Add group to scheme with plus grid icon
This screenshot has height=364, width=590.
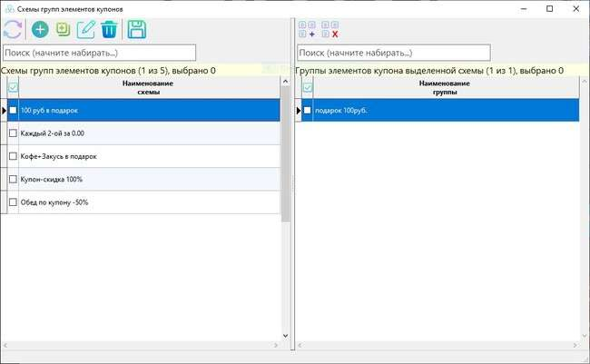pos(307,29)
